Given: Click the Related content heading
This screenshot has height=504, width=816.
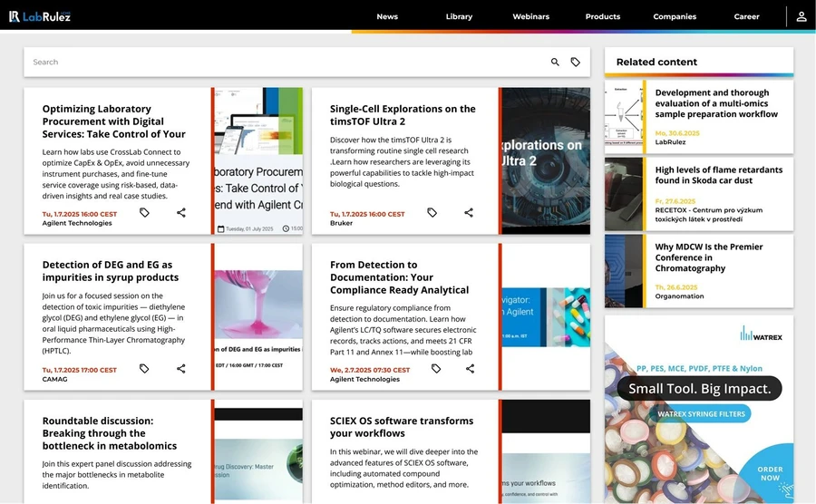Looking at the screenshot, I should pyautogui.click(x=656, y=62).
